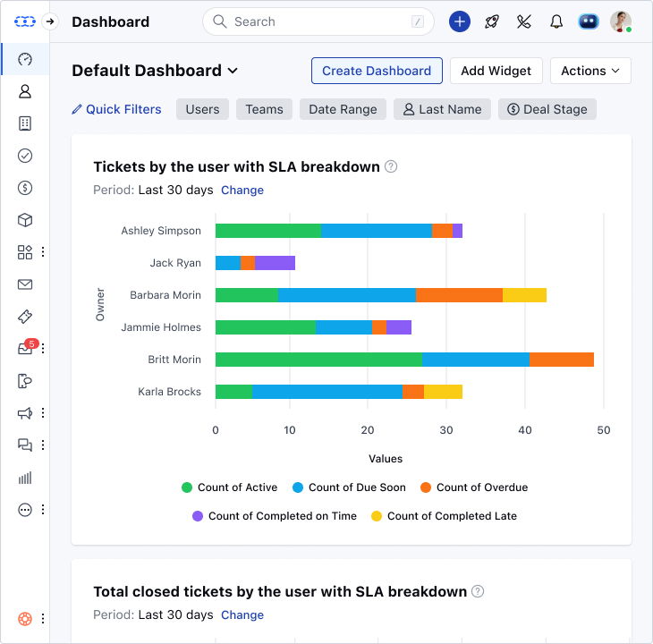Toggle Count of Completed on Time legend
The width and height of the screenshot is (653, 644).
pos(275,516)
